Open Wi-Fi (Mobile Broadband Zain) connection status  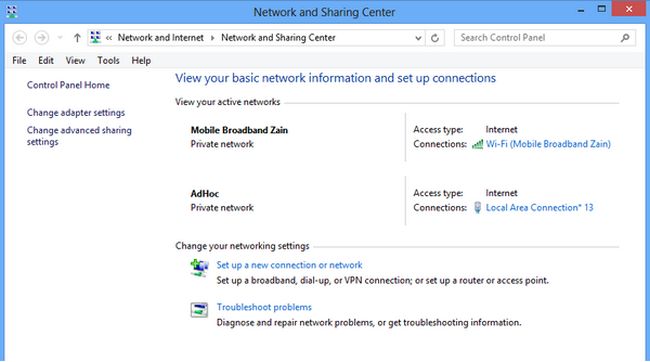click(548, 144)
